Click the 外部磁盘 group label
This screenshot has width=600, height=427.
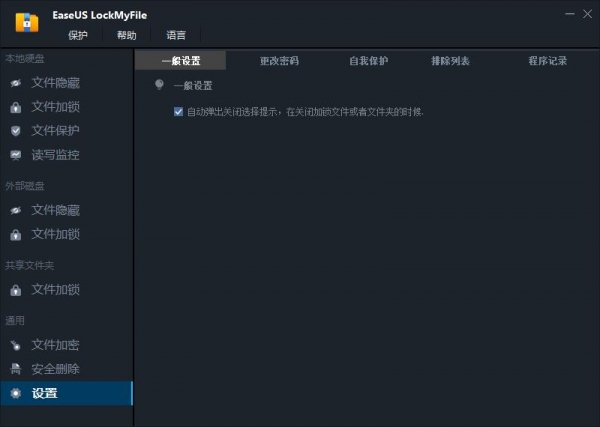coord(24,186)
